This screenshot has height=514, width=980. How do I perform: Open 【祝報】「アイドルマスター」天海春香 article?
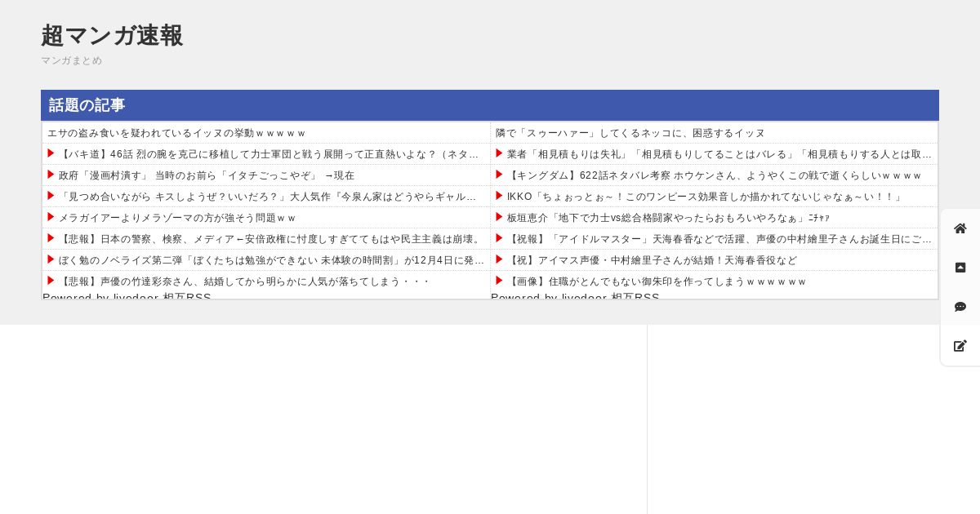tap(719, 239)
